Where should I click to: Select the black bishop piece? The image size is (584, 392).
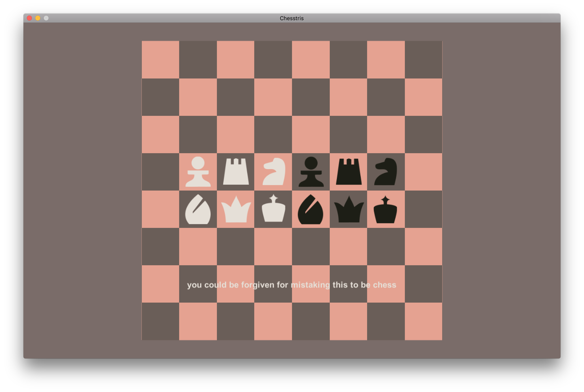(310, 209)
